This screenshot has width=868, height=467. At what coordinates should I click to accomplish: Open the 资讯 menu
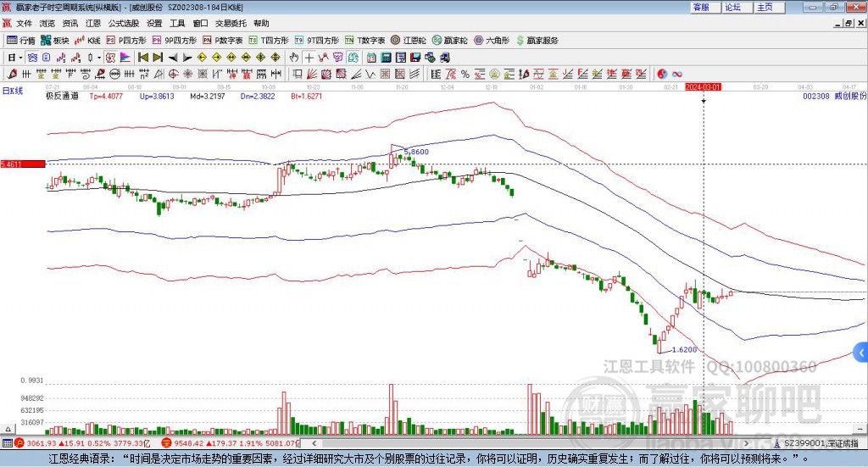[70, 23]
